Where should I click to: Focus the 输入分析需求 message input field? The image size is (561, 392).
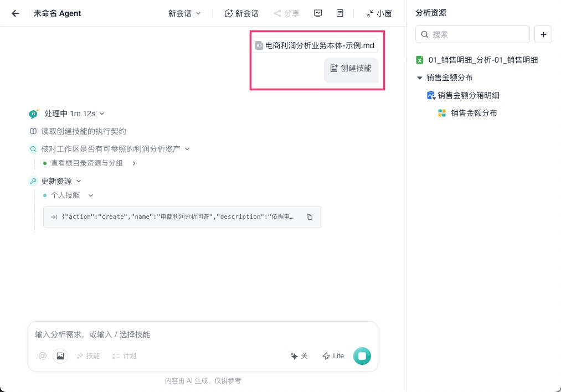203,334
